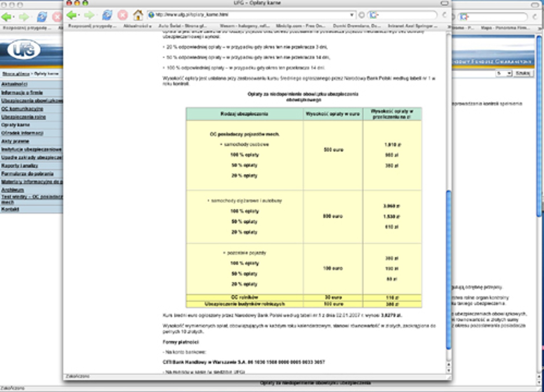Open the Auto Świat bookmark in bookmarks bar
This screenshot has height=392, width=544.
point(182,26)
